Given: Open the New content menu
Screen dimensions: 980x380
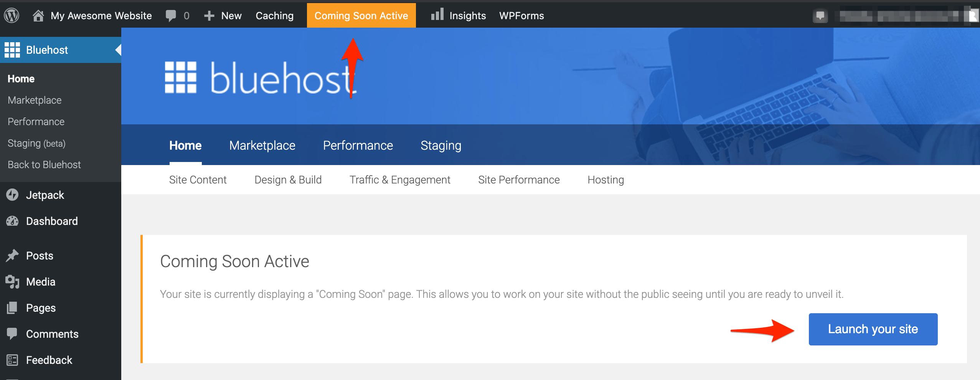Looking at the screenshot, I should 231,16.
